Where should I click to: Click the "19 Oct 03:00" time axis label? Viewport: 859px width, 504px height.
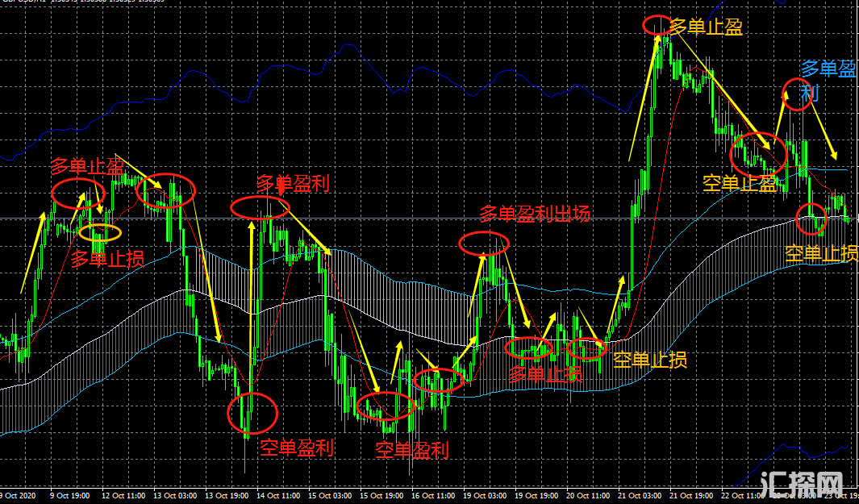(x=485, y=496)
